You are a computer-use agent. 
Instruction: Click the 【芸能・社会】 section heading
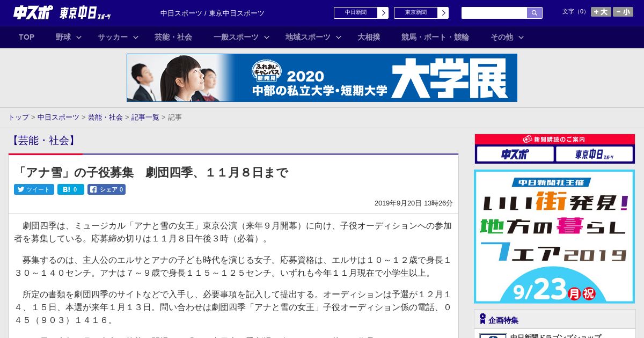click(x=43, y=141)
